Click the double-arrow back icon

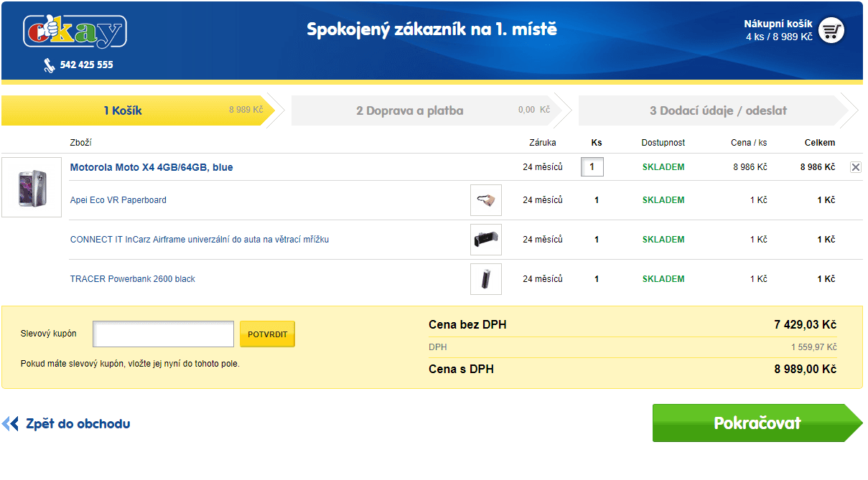[10, 424]
